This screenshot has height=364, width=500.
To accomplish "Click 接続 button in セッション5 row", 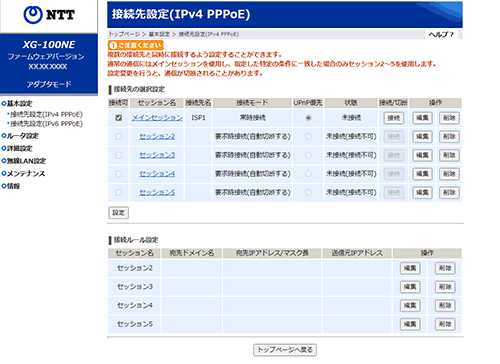I will 394,193.
